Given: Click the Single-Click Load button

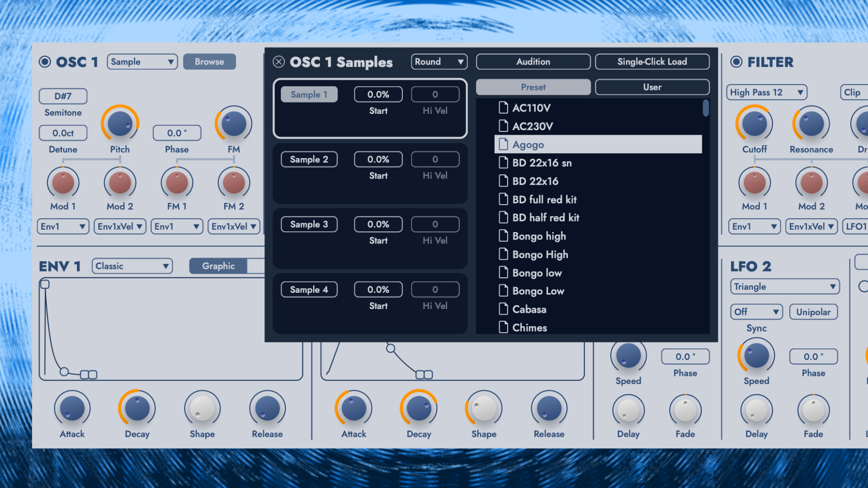Looking at the screenshot, I should 652,62.
